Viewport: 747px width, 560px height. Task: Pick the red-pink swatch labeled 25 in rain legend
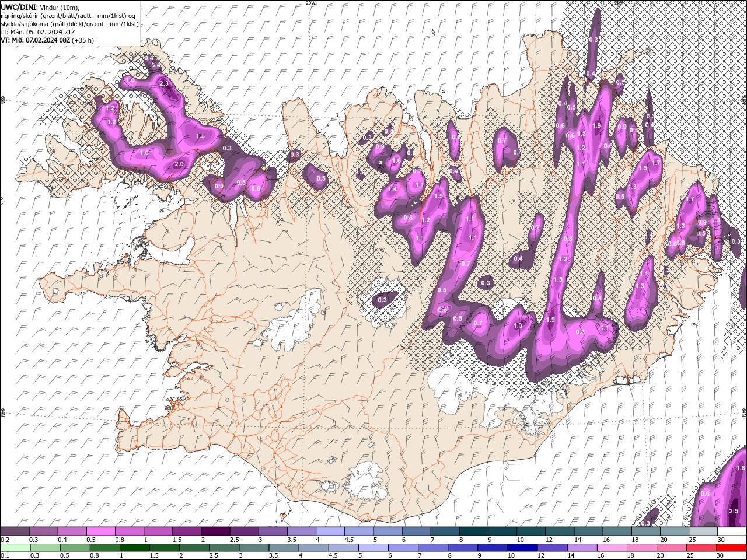(701, 548)
